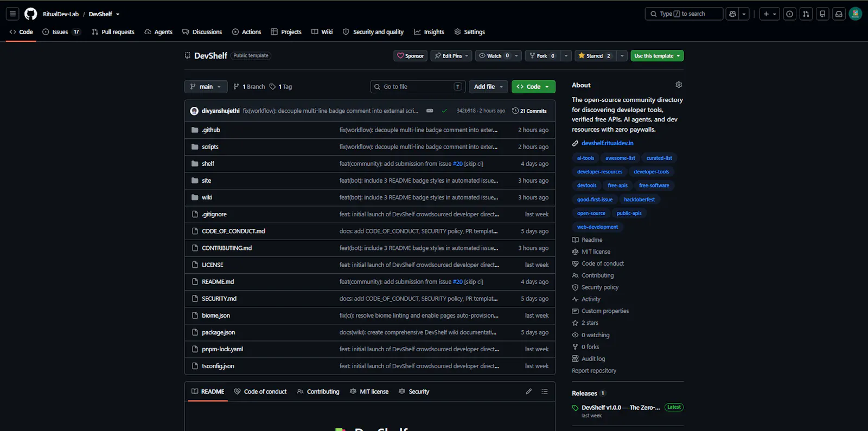Open the package.json file
This screenshot has height=431, width=868.
tap(218, 332)
